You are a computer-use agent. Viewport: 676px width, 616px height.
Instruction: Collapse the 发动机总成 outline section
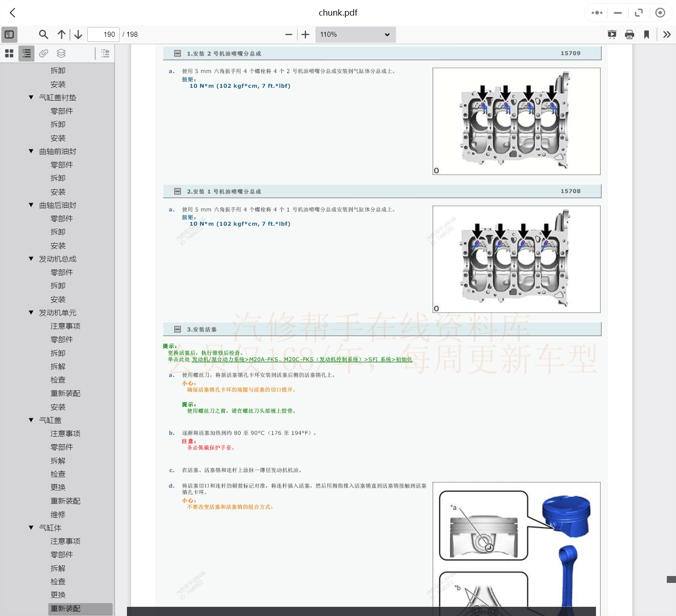point(31,259)
